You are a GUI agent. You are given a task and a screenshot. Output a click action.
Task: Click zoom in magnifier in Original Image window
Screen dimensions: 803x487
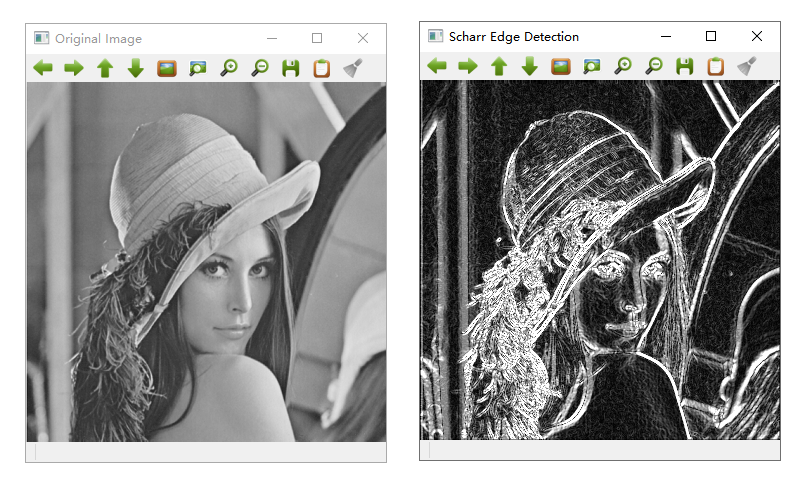tap(229, 68)
